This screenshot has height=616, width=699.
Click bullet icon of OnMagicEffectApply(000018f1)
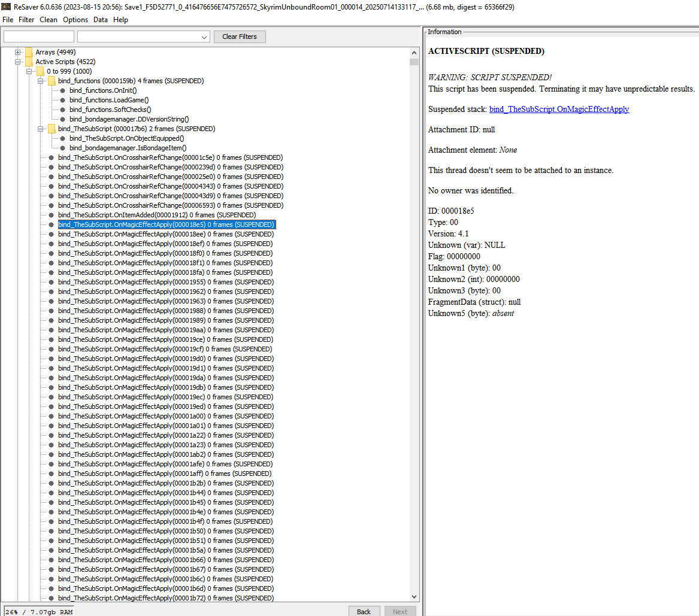coord(52,263)
